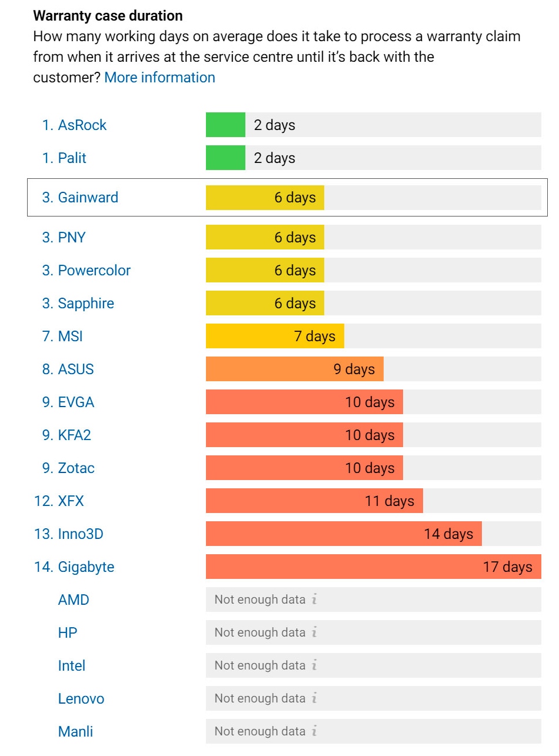
Task: Open the ASUS brand link
Action: 75,369
